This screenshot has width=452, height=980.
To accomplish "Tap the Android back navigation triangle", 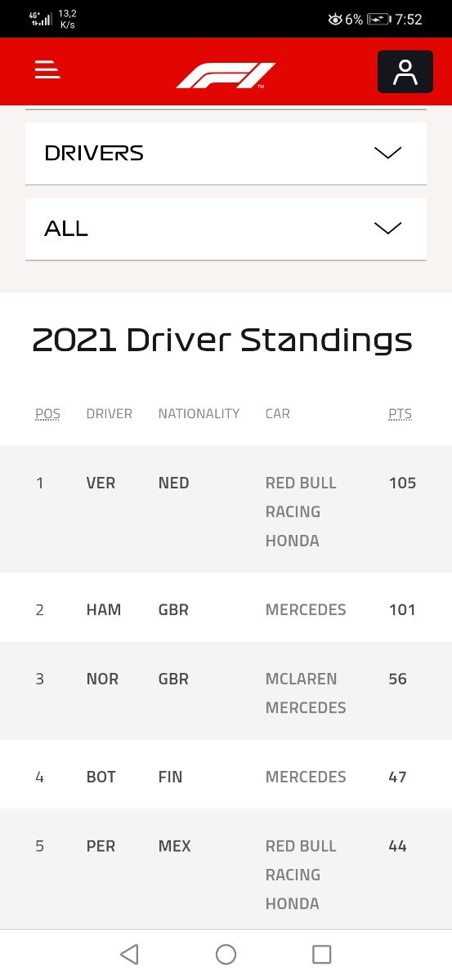I will pyautogui.click(x=129, y=954).
